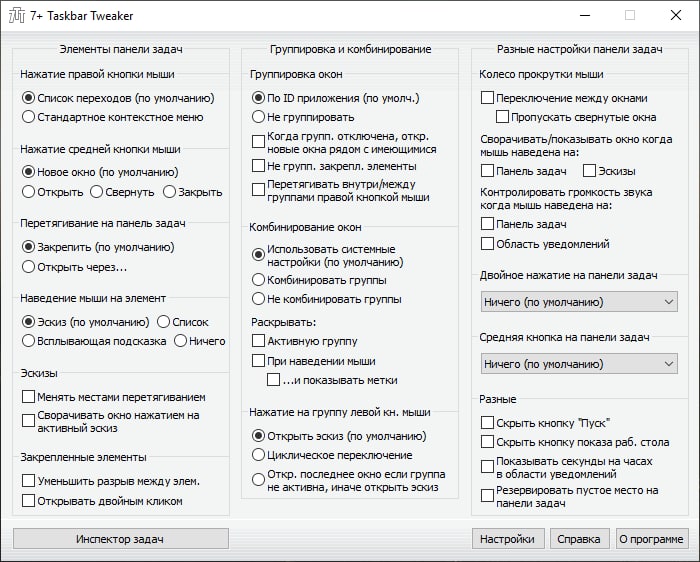700x562 pixels.
Task: Select "Циклическое переключение" radio button
Action: tap(259, 454)
